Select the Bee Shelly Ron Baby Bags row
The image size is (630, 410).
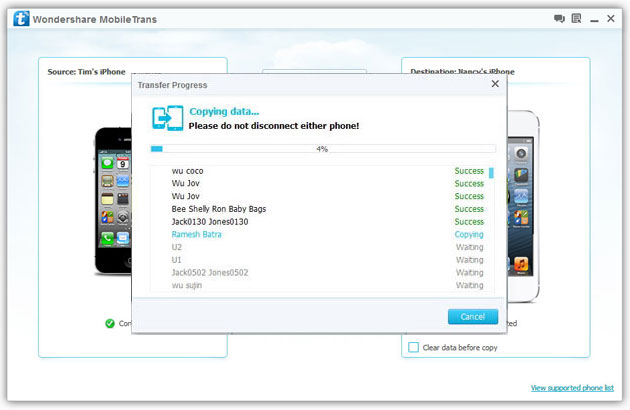click(321, 209)
